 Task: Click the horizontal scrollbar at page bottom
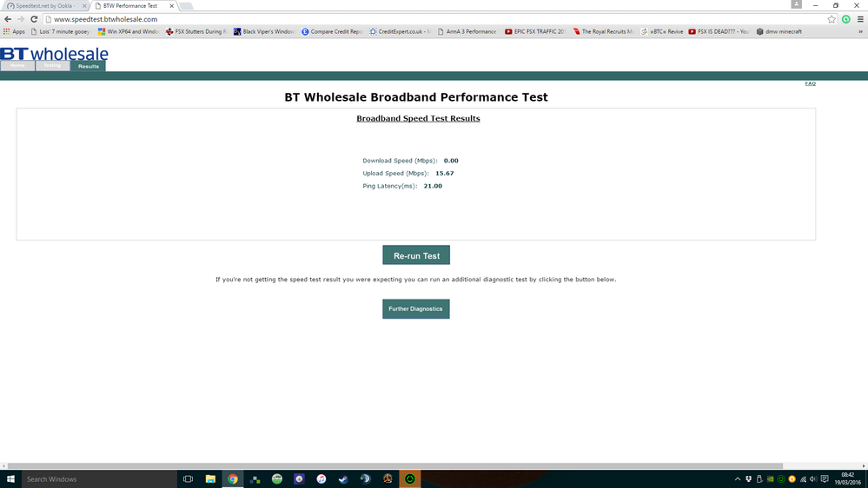pos(395,466)
